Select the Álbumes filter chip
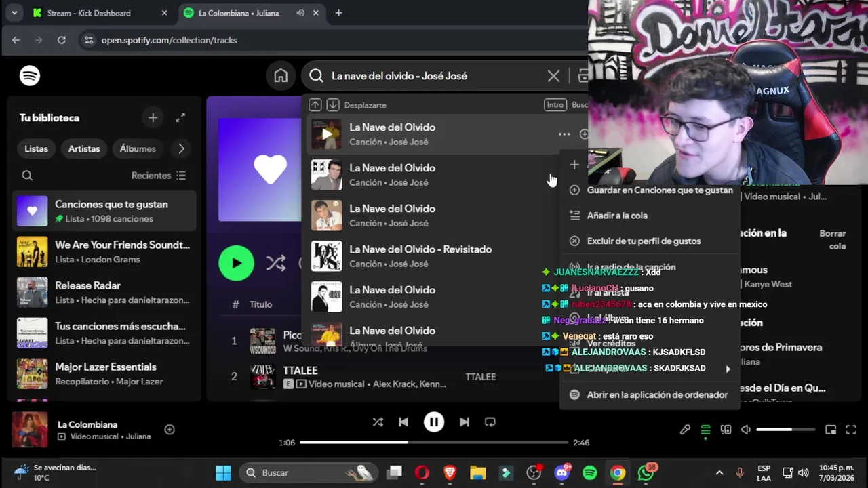This screenshot has width=868, height=488. tap(138, 148)
